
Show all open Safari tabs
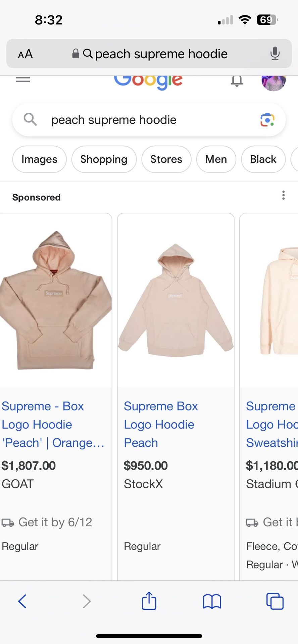(275, 601)
